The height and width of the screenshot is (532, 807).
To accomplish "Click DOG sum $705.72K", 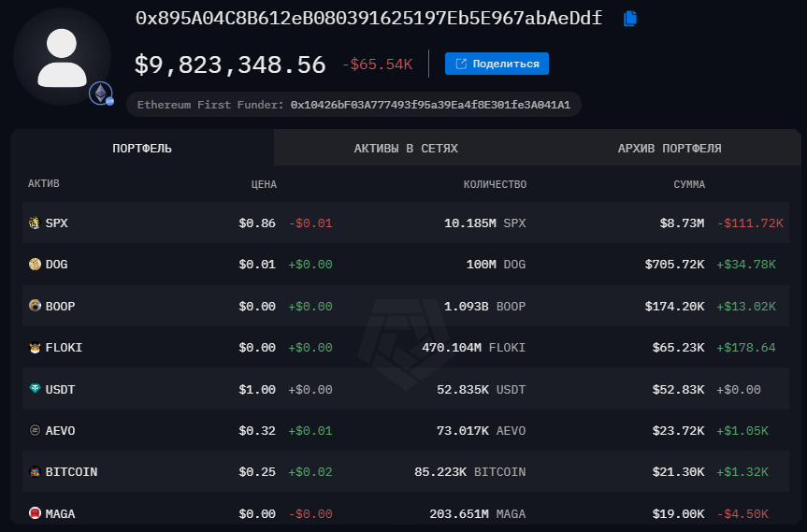I will pos(675,265).
